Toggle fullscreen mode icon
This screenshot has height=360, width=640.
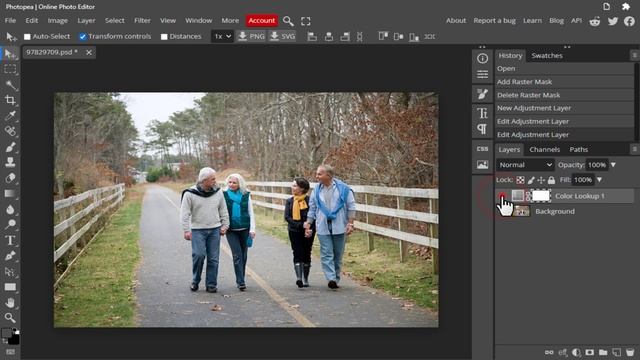coord(306,21)
